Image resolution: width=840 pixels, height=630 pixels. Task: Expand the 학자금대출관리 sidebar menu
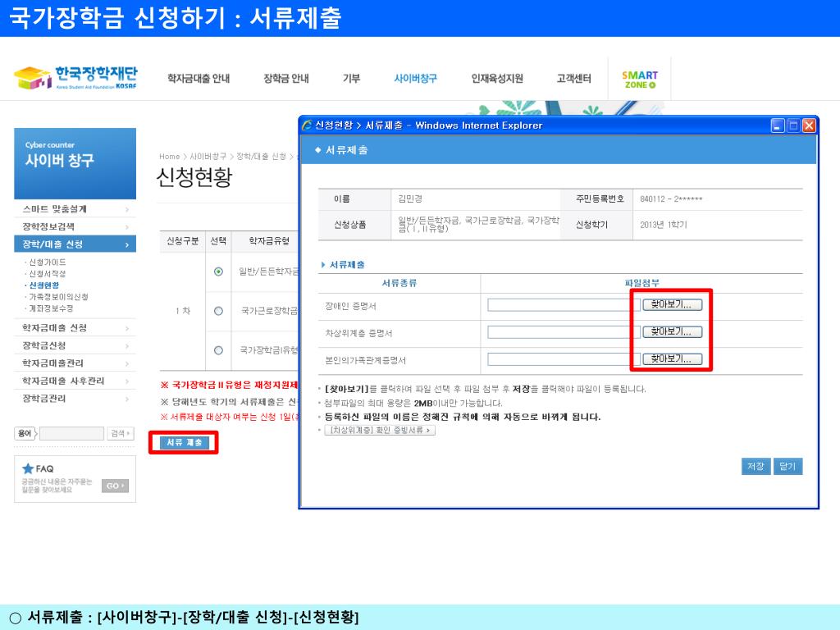75,363
